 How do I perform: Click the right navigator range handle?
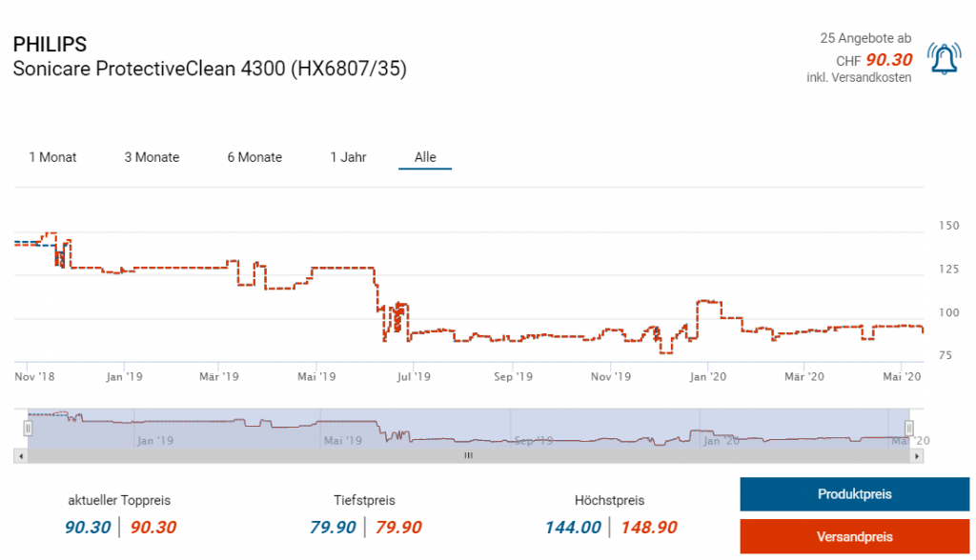(908, 429)
